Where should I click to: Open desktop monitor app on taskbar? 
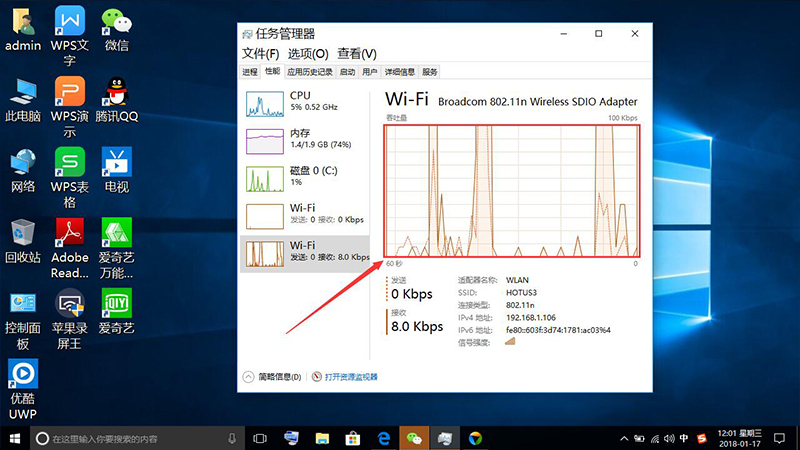tap(291, 438)
